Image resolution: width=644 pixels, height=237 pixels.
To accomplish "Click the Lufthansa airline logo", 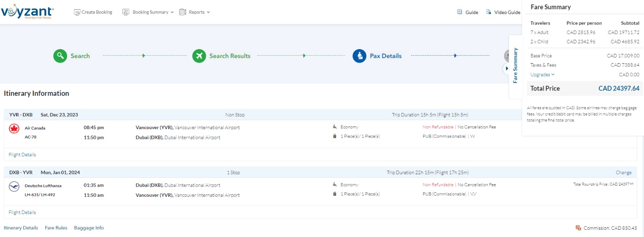I will (14, 187).
